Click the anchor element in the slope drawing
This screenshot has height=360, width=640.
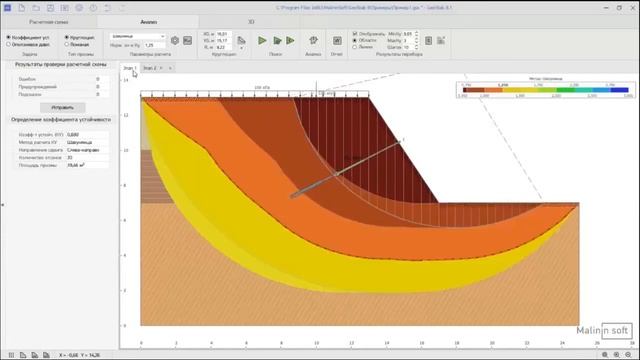point(345,170)
